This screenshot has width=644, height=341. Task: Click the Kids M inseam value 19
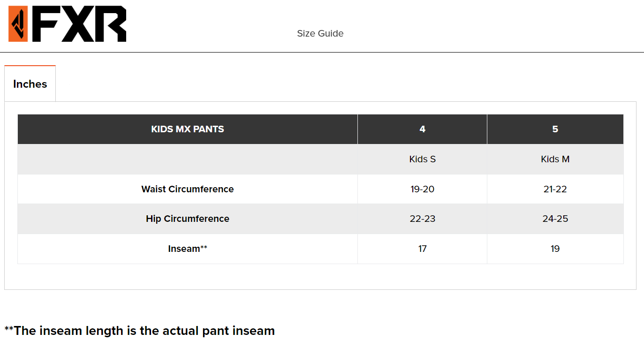pyautogui.click(x=555, y=249)
